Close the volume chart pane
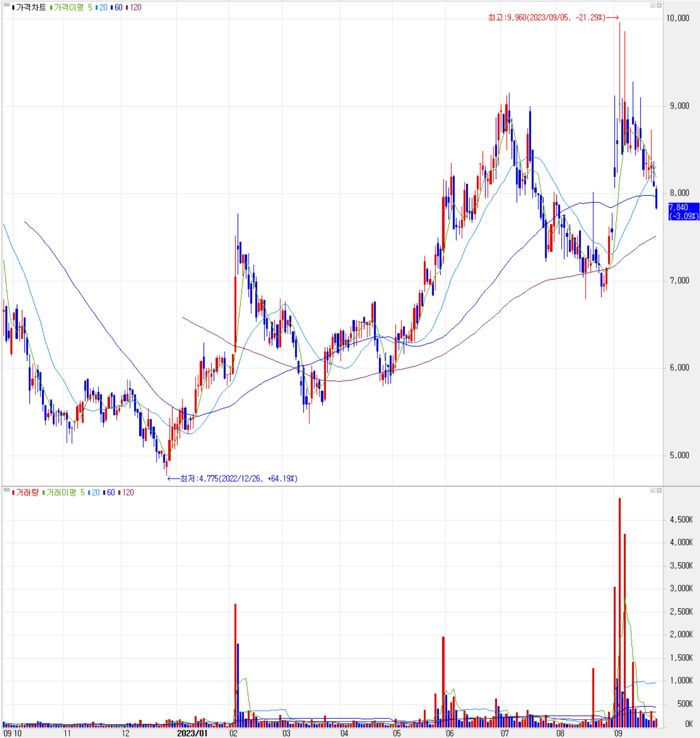This screenshot has width=700, height=738. pos(659,490)
